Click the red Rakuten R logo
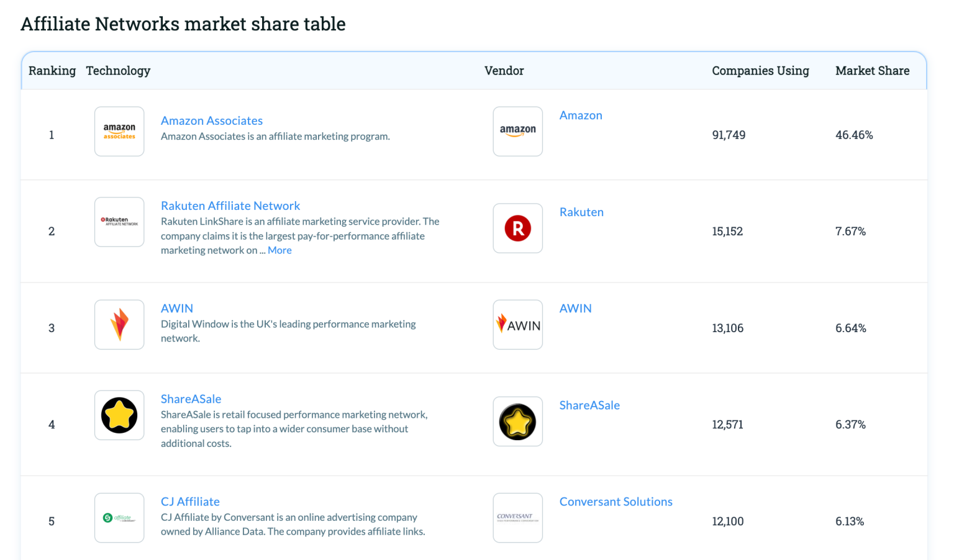The width and height of the screenshot is (954, 560). [517, 228]
